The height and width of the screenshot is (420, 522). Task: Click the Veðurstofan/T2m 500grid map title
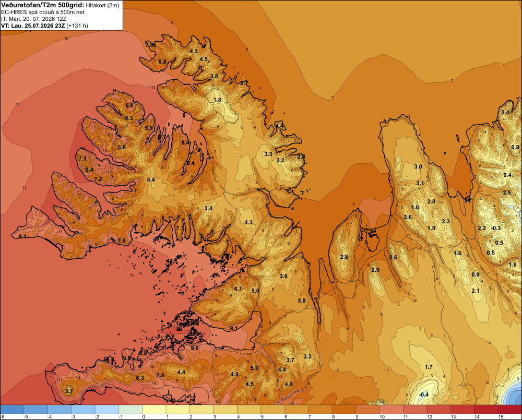pos(42,5)
